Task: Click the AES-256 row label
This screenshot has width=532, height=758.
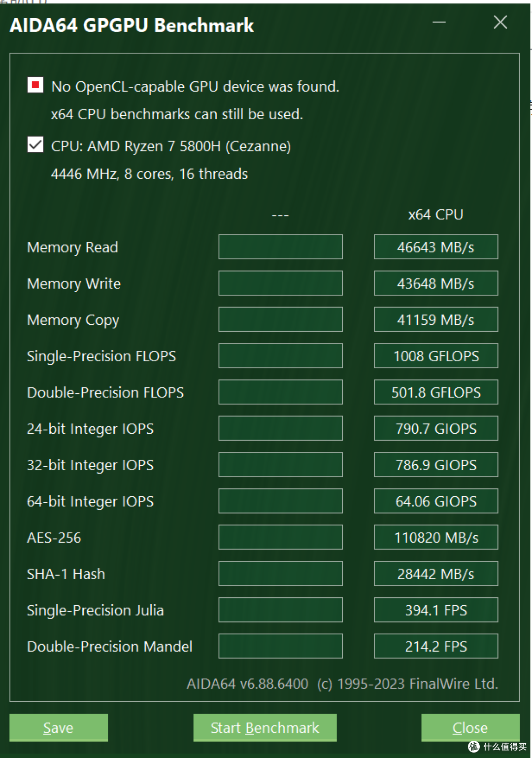Action: tap(54, 538)
